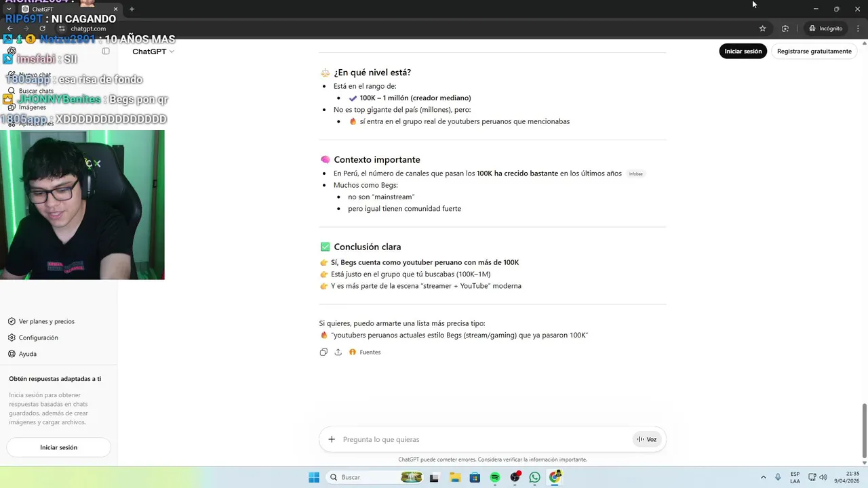Focus the 'Pregunta lo que quieras' input field

(485, 439)
